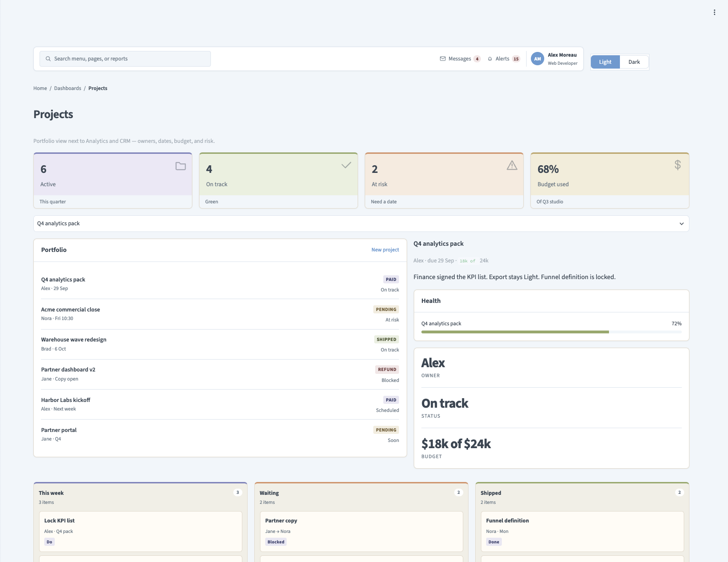This screenshot has width=728, height=562.
Task: Open the Partner copy card
Action: tap(361, 532)
